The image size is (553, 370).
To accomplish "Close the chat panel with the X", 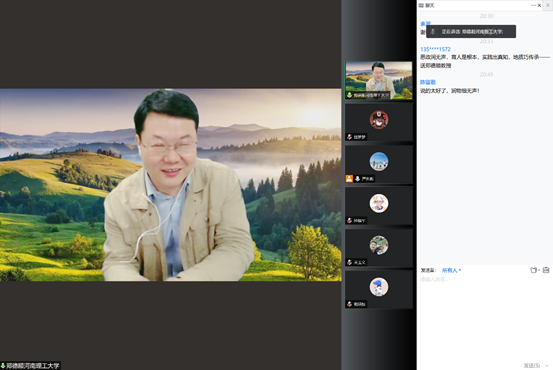I will 539,5.
